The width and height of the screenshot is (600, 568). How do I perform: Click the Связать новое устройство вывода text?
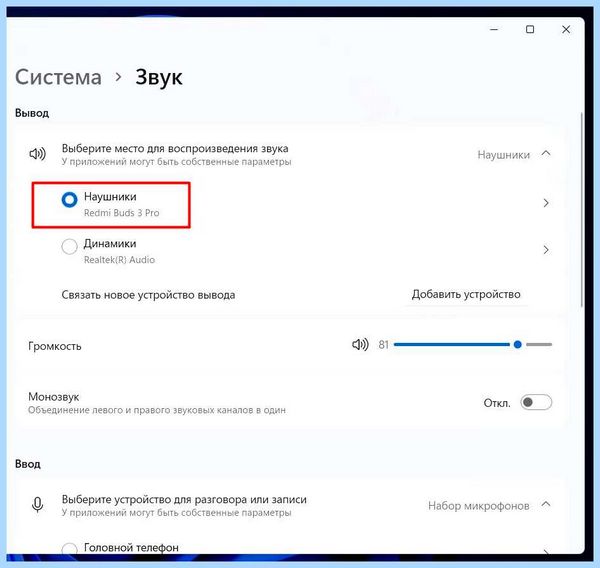pyautogui.click(x=148, y=295)
